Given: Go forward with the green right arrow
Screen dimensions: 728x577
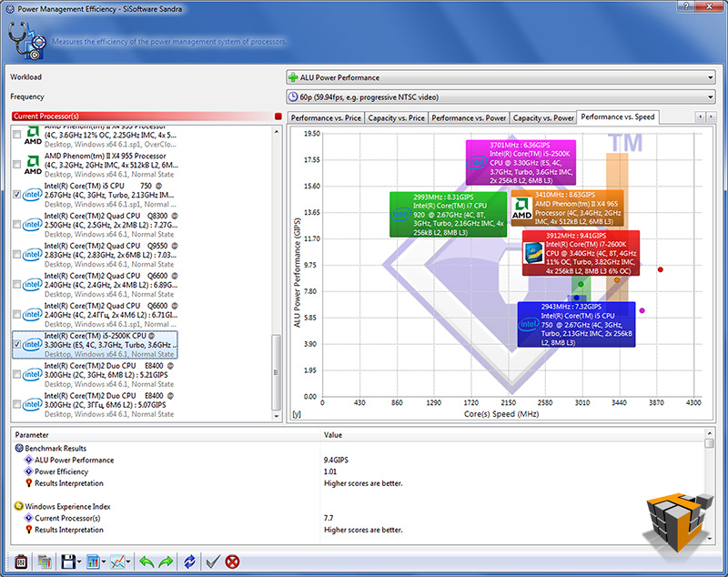Looking at the screenshot, I should [166, 562].
